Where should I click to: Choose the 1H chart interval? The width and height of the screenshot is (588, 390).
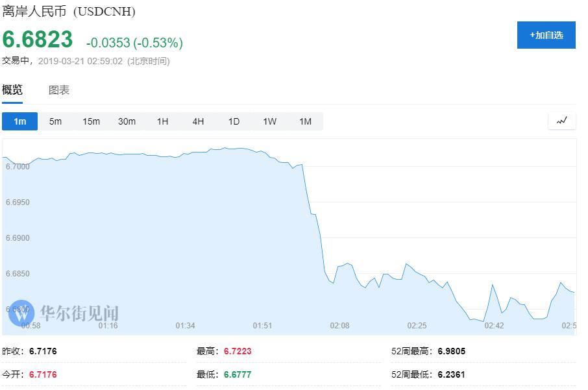point(162,121)
